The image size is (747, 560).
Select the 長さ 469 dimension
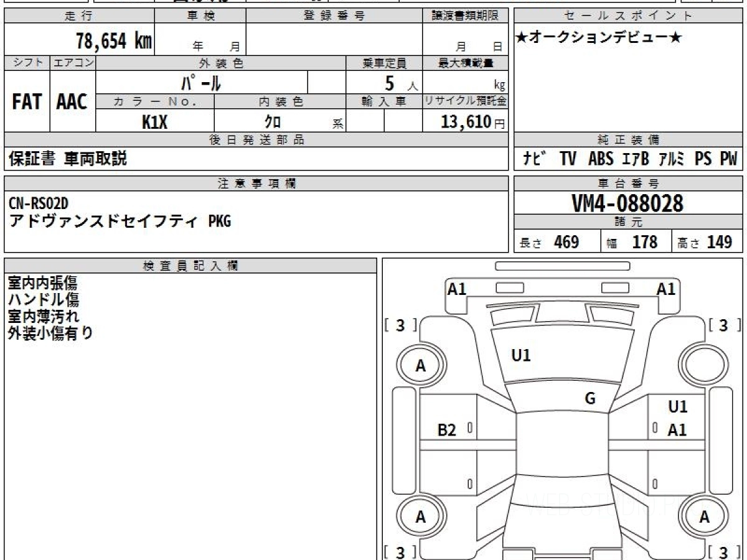pyautogui.click(x=550, y=242)
